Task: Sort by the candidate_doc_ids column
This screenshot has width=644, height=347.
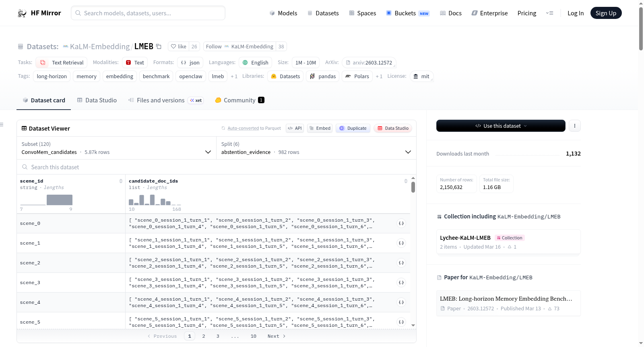Action: tap(406, 181)
